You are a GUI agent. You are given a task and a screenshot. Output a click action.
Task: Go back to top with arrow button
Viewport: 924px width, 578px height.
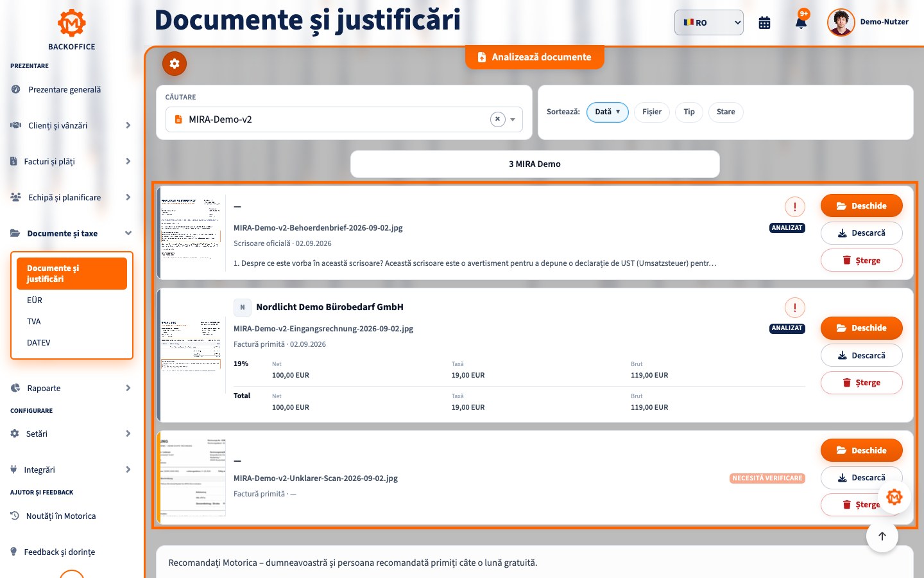pos(882,536)
